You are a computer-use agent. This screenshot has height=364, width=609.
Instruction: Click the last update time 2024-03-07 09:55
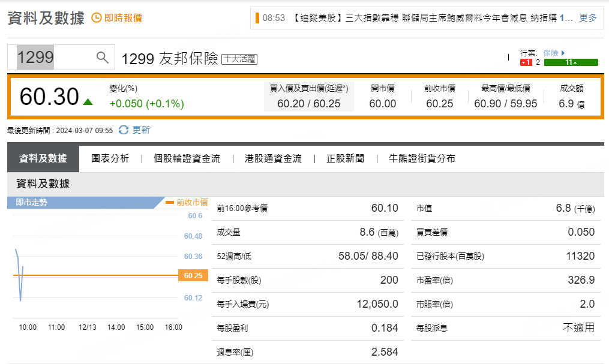(84, 131)
